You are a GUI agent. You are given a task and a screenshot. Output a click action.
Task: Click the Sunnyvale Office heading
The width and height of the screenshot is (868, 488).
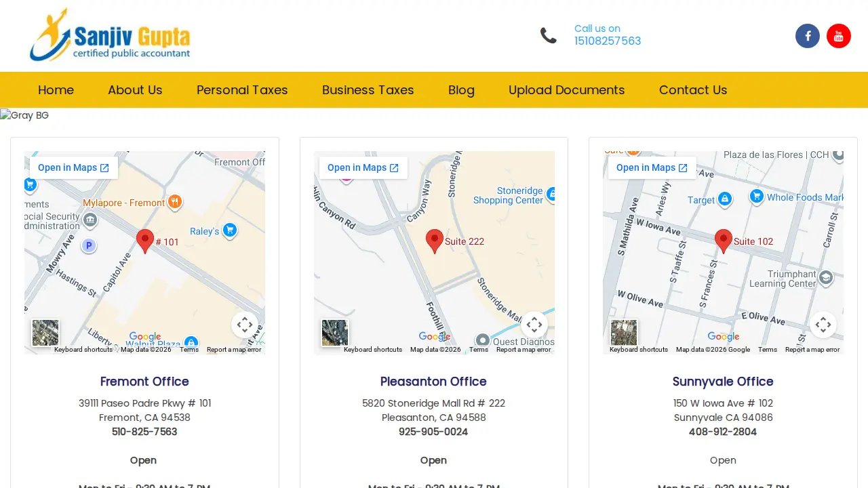point(723,382)
